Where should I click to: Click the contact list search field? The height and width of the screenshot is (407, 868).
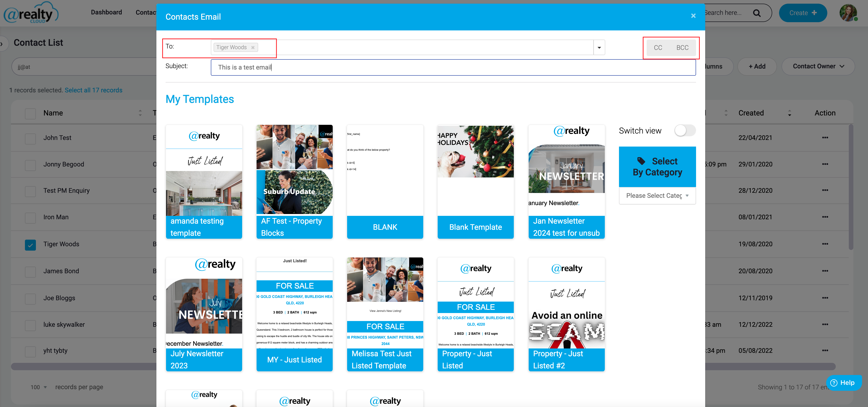[84, 67]
